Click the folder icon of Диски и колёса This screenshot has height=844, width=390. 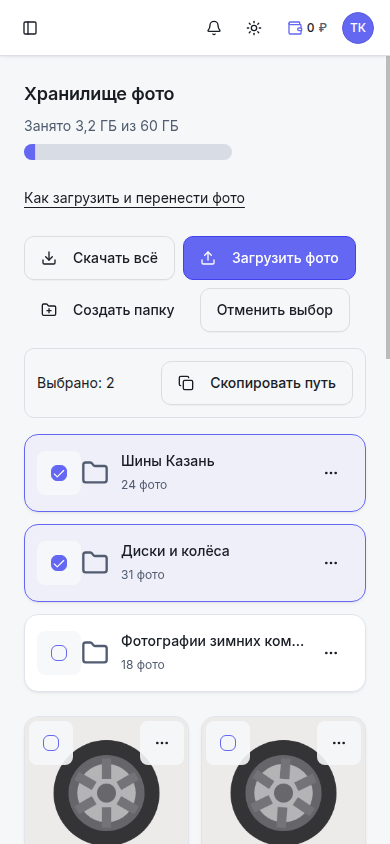pyautogui.click(x=95, y=563)
